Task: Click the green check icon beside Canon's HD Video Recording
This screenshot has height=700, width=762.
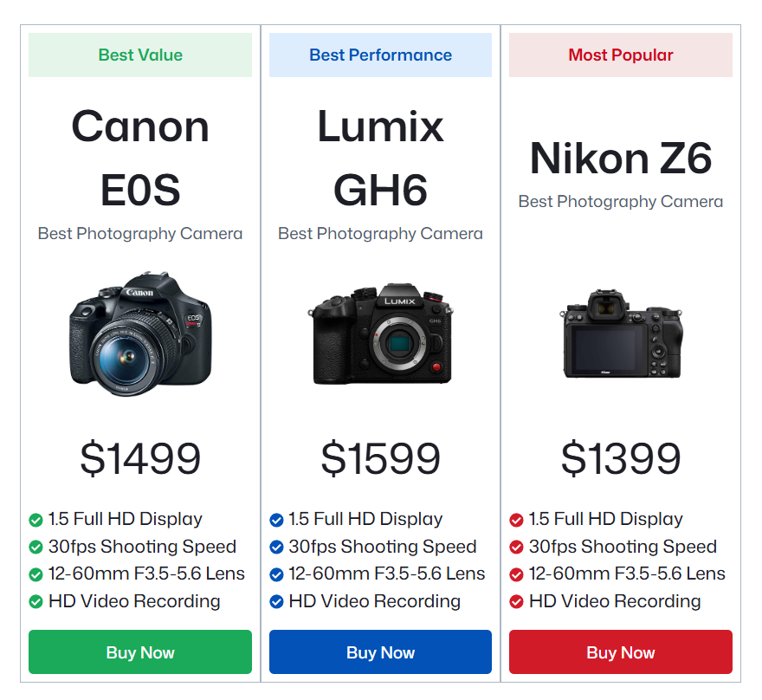Action: click(x=36, y=602)
